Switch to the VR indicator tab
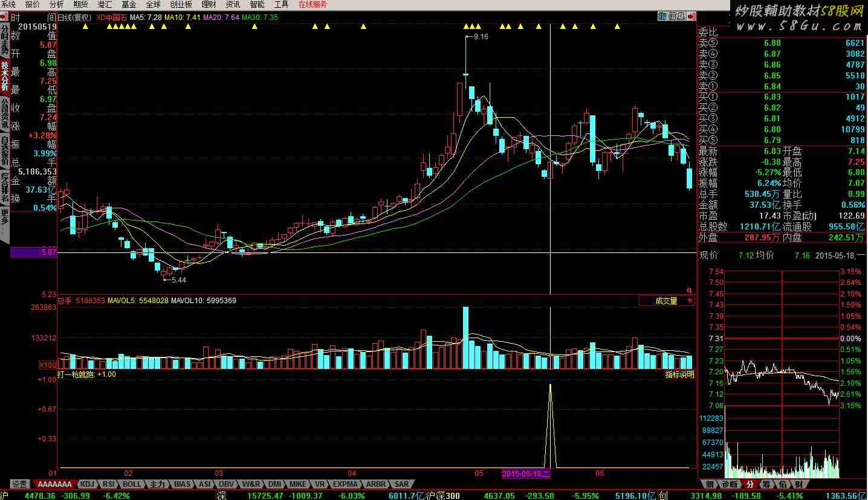The width and height of the screenshot is (868, 500). [319, 484]
